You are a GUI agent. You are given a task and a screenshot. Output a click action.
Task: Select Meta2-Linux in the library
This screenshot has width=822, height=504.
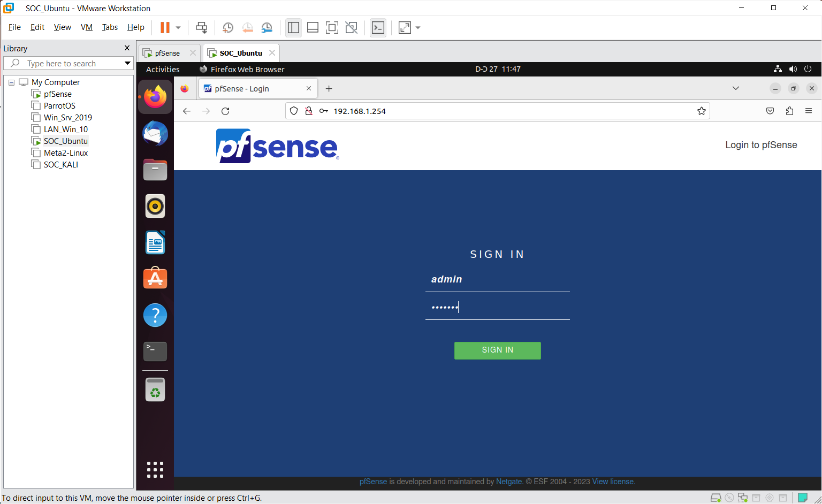click(66, 153)
